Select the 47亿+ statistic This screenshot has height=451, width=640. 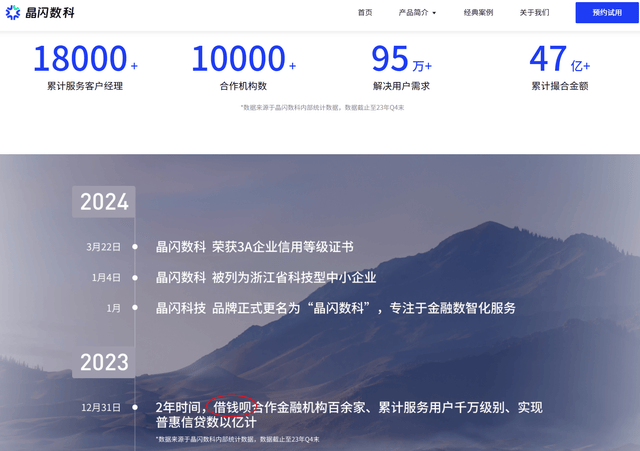click(560, 58)
